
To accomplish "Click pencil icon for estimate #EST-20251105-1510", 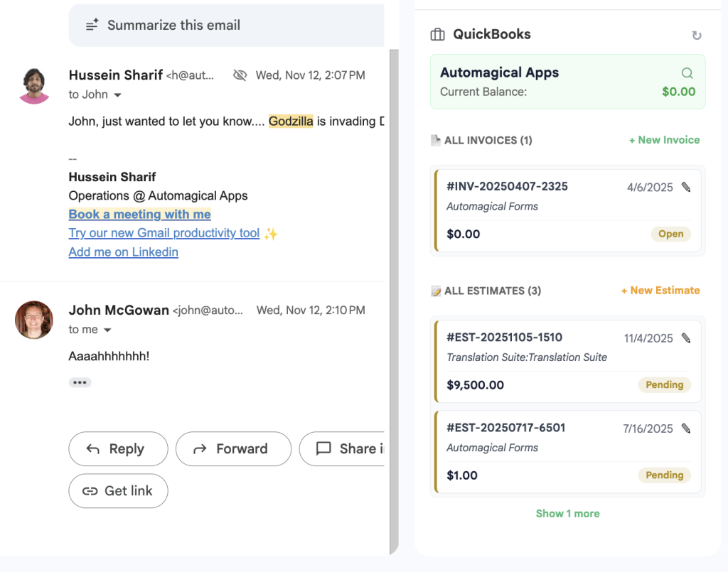I will pyautogui.click(x=685, y=338).
